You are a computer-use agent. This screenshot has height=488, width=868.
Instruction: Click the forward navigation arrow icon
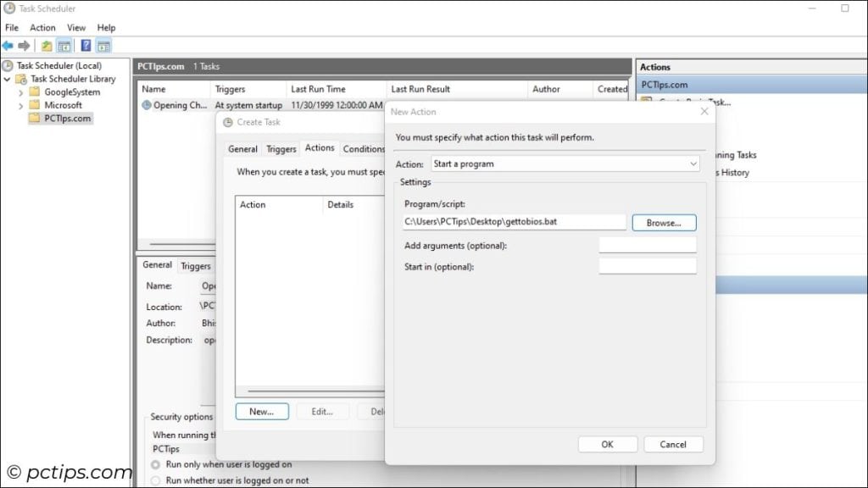point(23,45)
